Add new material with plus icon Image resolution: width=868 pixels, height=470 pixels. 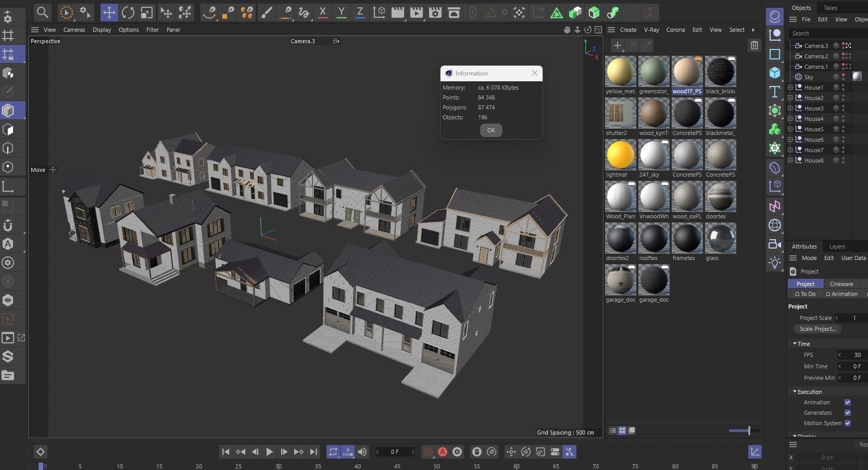click(x=617, y=45)
